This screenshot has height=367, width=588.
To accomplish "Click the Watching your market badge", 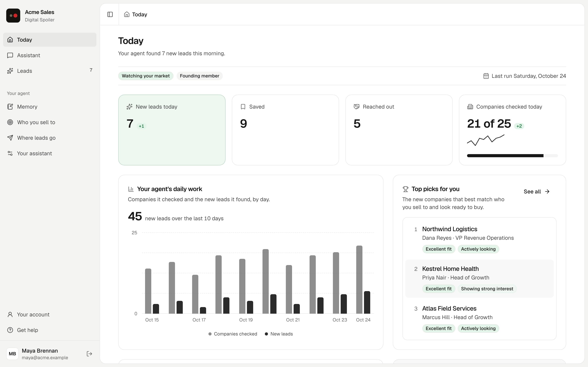I will click(x=145, y=76).
